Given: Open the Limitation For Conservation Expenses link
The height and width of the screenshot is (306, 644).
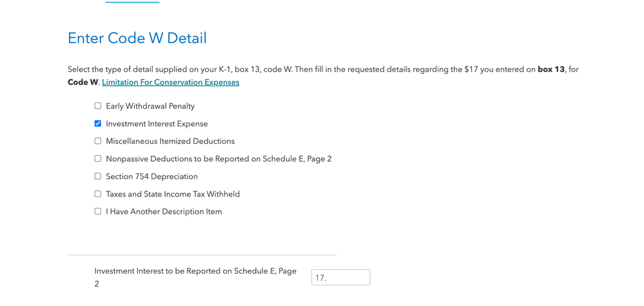Looking at the screenshot, I should [x=170, y=82].
